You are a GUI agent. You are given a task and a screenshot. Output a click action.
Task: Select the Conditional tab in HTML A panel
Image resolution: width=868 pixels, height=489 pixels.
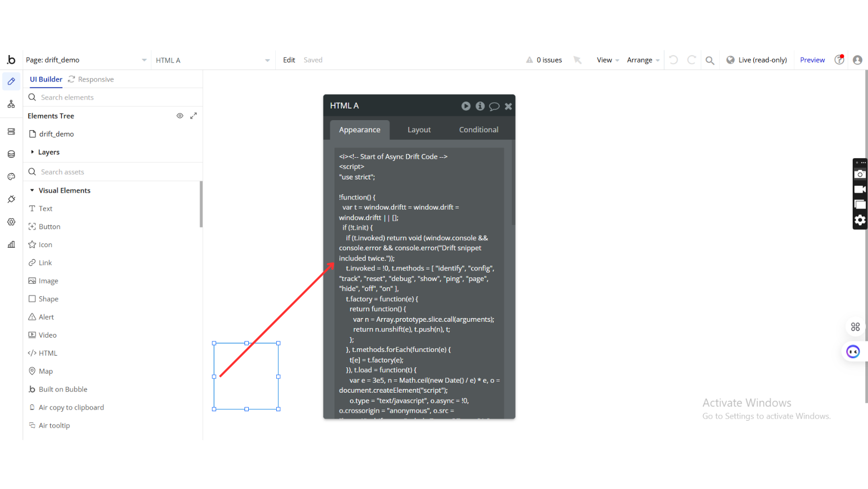[478, 130]
